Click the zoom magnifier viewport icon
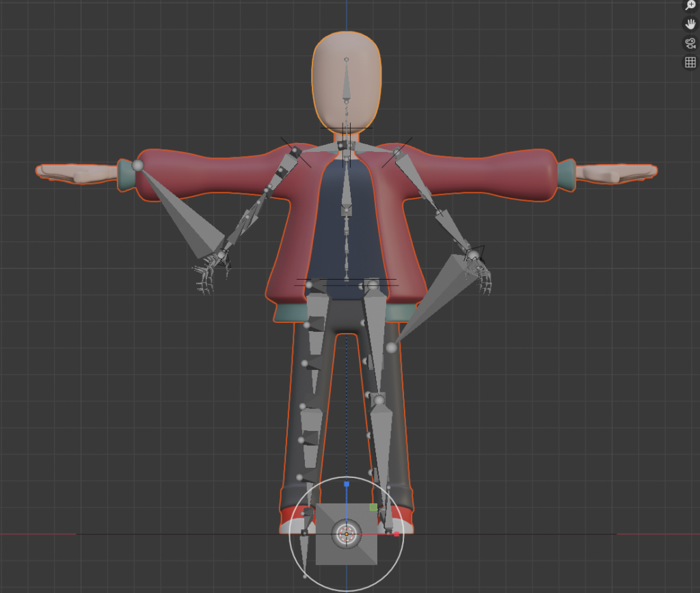 [x=690, y=5]
